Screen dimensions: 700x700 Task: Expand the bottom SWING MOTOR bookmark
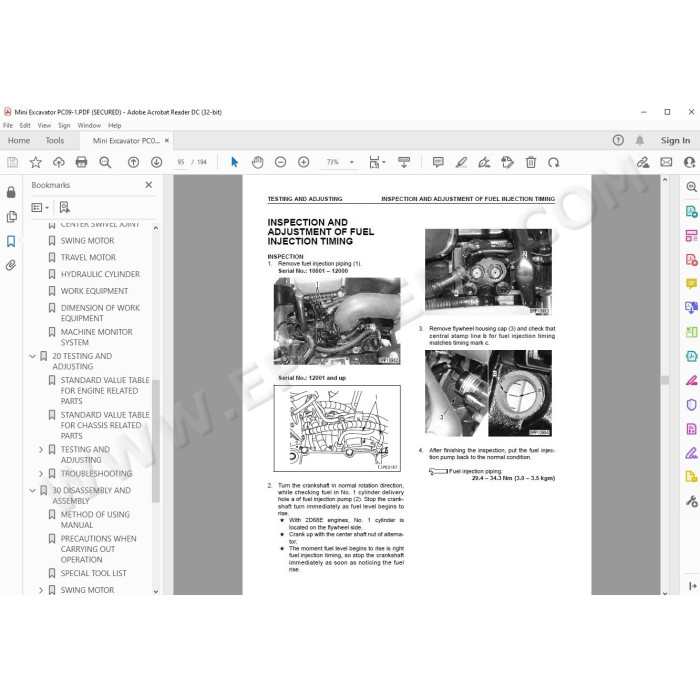(41, 590)
